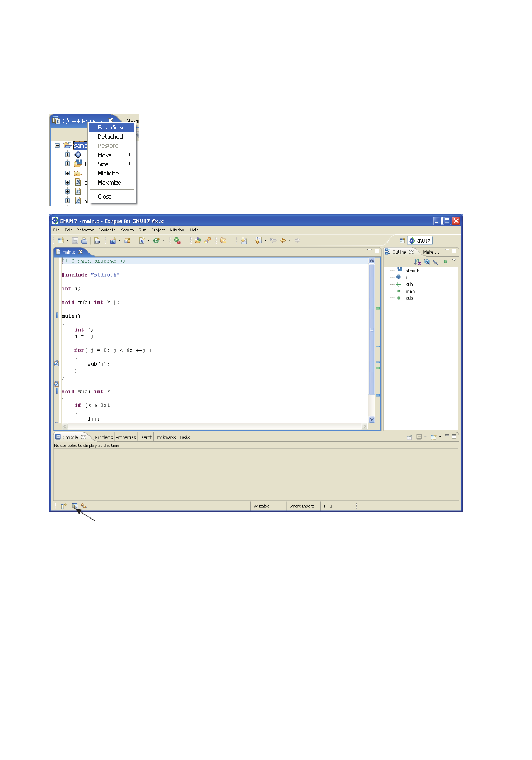Open the Open Perspective icon beside GNU17

(x=402, y=241)
